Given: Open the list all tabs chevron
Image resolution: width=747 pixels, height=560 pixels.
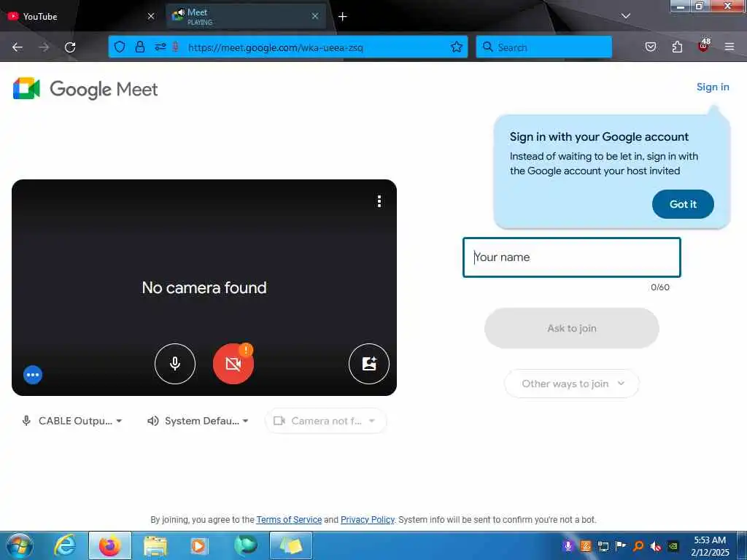Looking at the screenshot, I should tap(626, 16).
